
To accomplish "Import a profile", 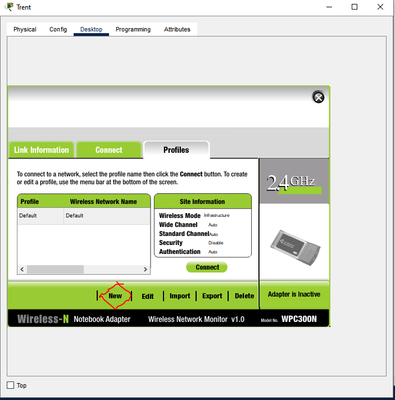I will 180,296.
